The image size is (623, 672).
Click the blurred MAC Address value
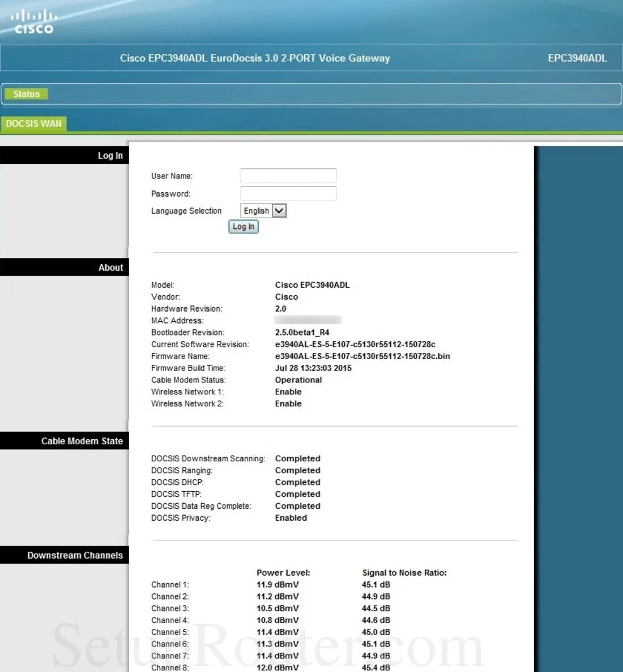click(x=308, y=320)
